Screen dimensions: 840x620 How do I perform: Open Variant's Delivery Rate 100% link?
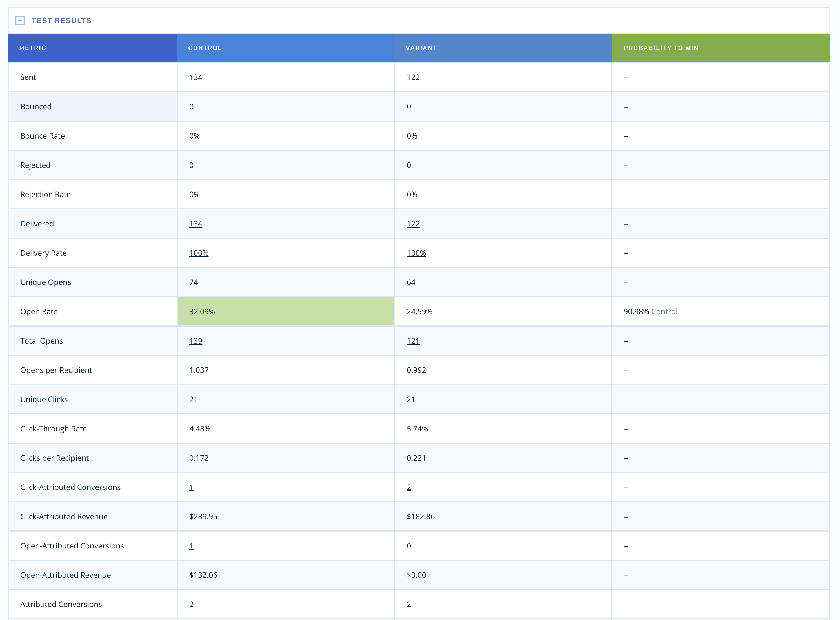coord(416,253)
